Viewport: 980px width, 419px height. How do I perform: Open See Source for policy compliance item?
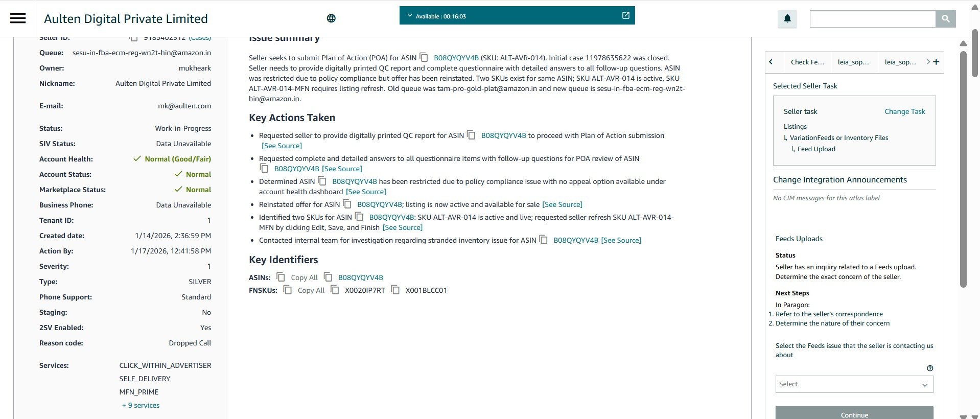366,192
